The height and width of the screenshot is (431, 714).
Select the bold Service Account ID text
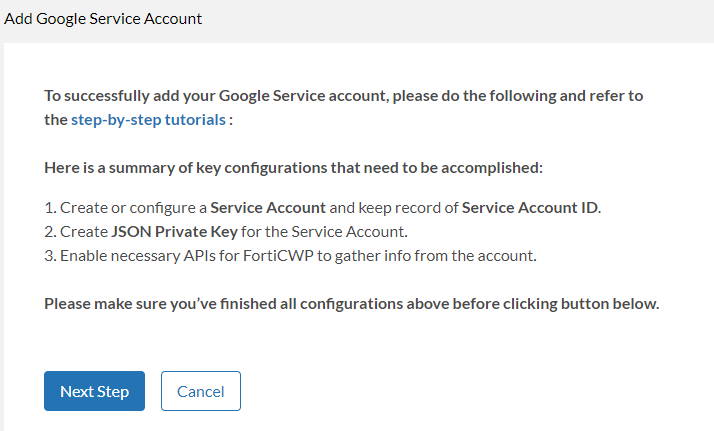pyautogui.click(x=530, y=208)
